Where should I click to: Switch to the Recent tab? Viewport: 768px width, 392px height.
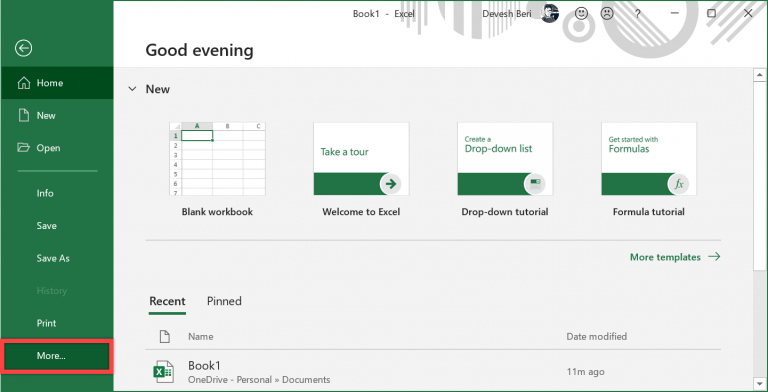point(167,301)
